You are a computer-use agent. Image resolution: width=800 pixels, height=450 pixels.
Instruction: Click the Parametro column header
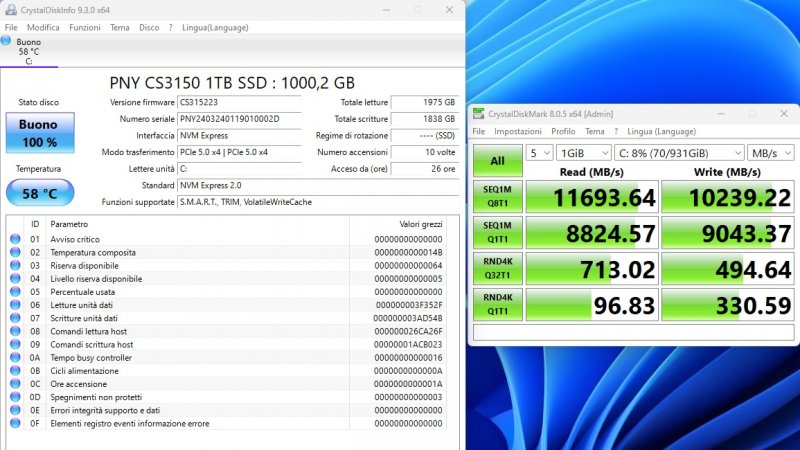point(69,224)
